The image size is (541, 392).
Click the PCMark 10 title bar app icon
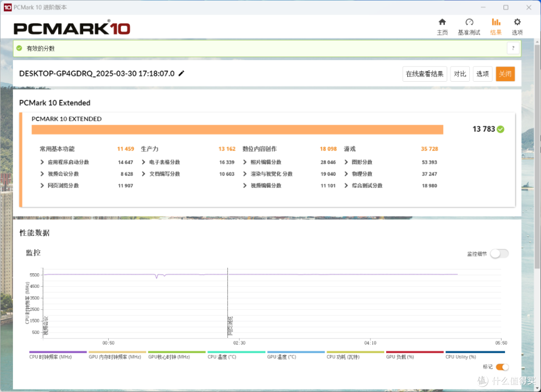(7, 7)
